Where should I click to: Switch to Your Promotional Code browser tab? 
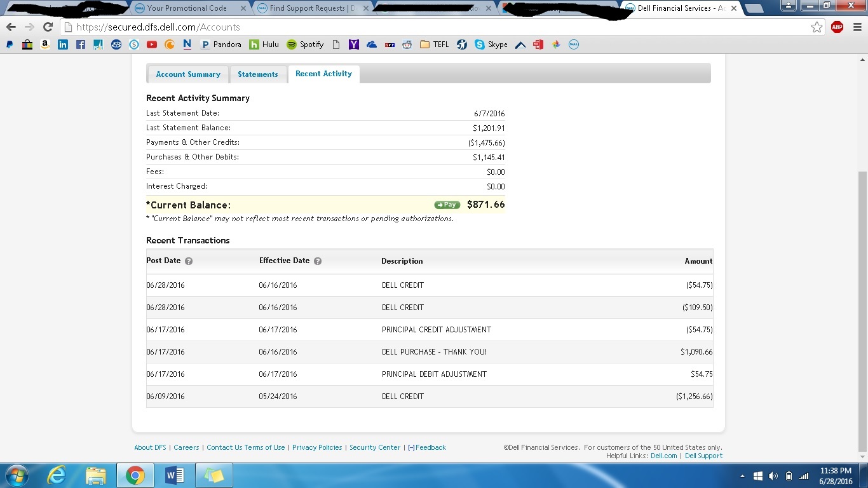click(187, 8)
